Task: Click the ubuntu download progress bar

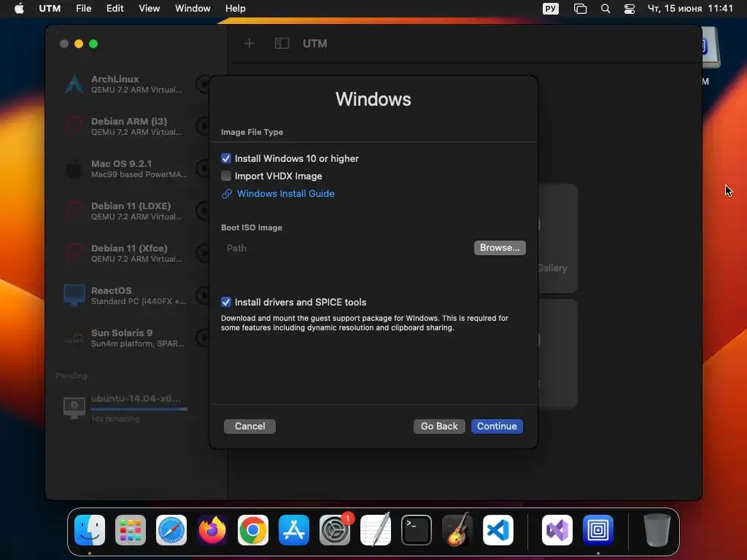Action: 139,409
